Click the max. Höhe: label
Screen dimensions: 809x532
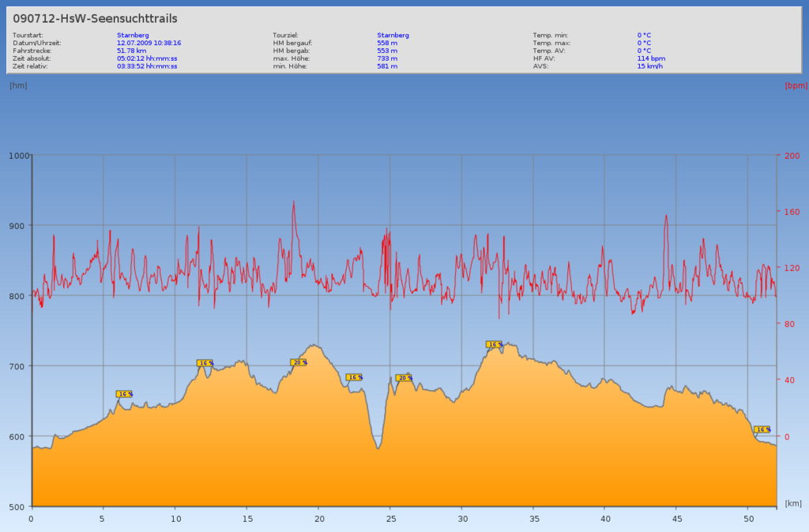tap(291, 58)
